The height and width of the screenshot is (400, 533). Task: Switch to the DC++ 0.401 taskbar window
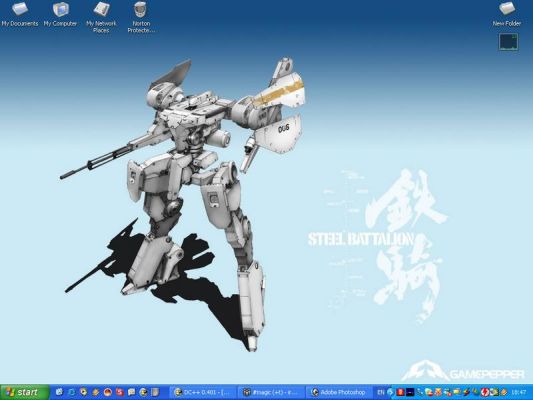click(x=203, y=393)
